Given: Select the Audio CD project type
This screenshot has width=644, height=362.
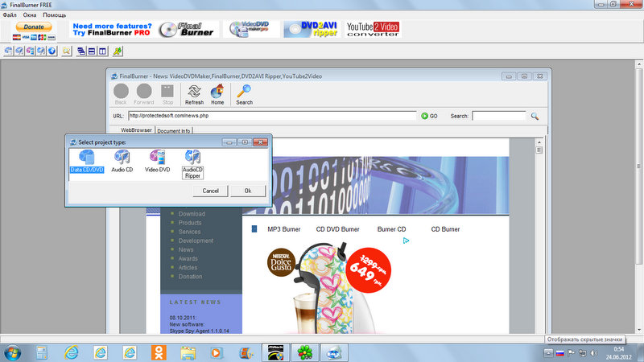Looking at the screenshot, I should [x=122, y=162].
